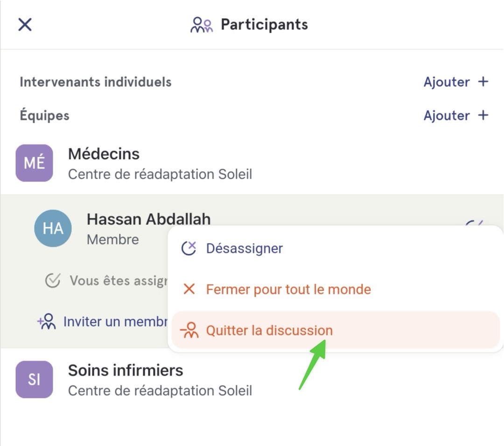Screen dimensions: 504x446
Task: Select the SI Soins infirmiers team avatar
Action: (x=35, y=379)
